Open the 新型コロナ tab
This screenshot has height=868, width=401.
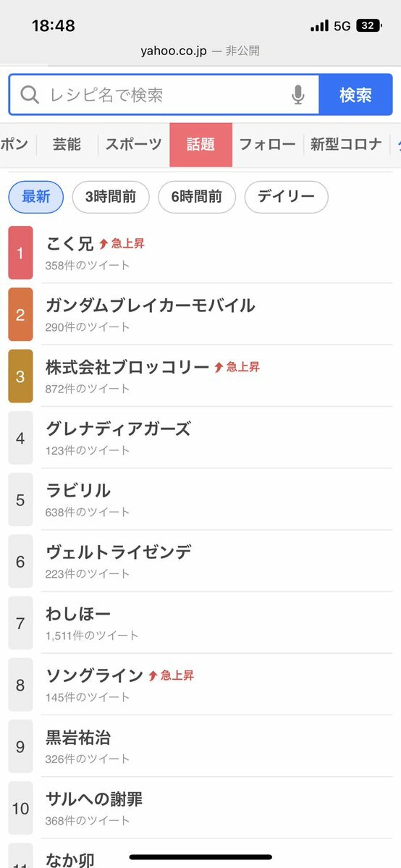click(x=346, y=145)
